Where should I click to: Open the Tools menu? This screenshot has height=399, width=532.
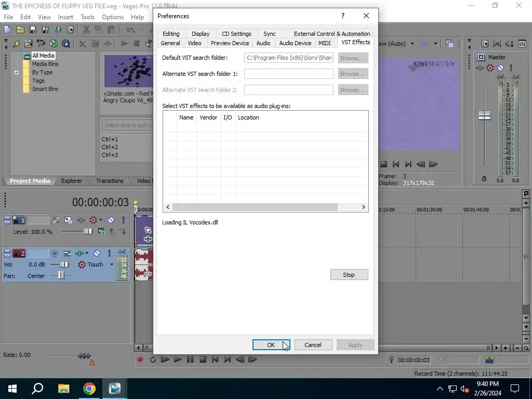87,17
